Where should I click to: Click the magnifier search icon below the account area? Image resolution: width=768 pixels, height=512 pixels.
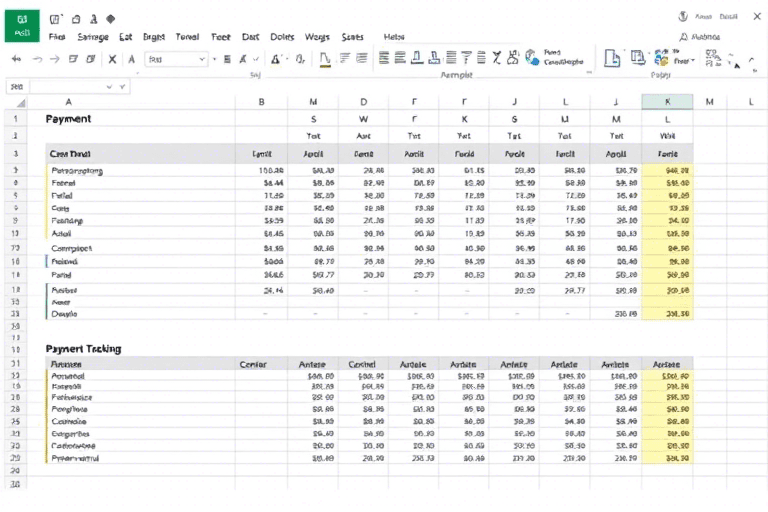click(x=683, y=36)
